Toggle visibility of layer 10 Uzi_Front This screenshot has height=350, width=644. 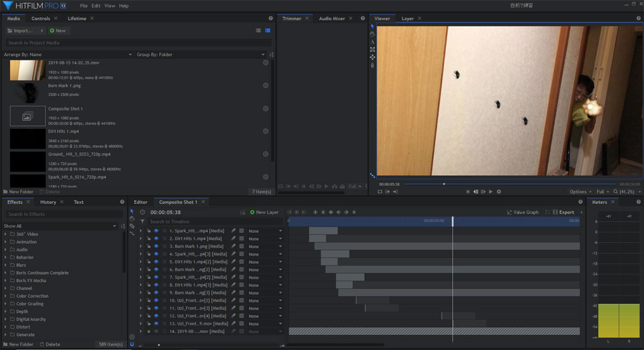(157, 300)
